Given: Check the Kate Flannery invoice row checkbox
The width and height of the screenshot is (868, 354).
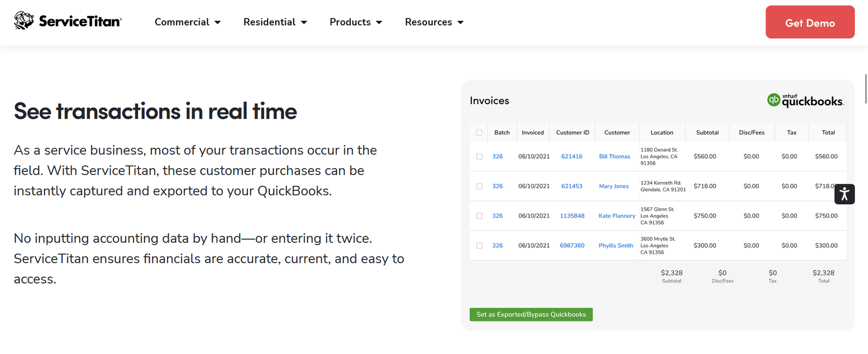Looking at the screenshot, I should coord(479,216).
